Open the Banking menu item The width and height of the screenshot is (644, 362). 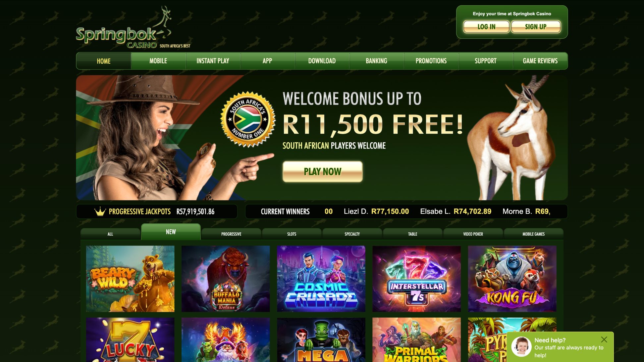click(x=376, y=61)
